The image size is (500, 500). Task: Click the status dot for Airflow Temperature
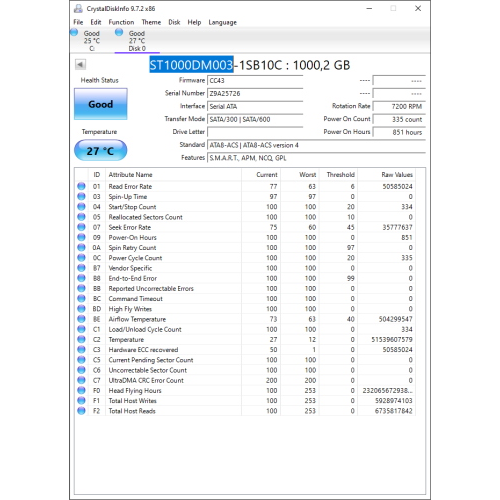coord(81,319)
